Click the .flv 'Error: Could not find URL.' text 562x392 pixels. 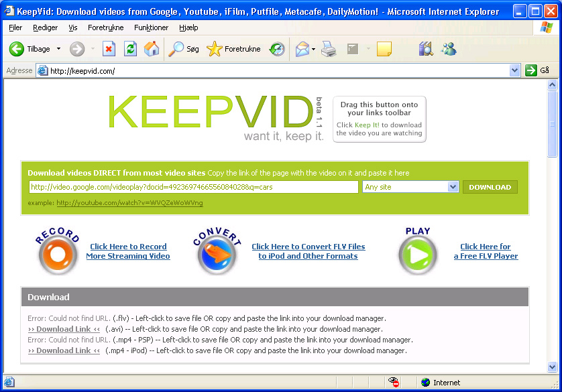69,318
